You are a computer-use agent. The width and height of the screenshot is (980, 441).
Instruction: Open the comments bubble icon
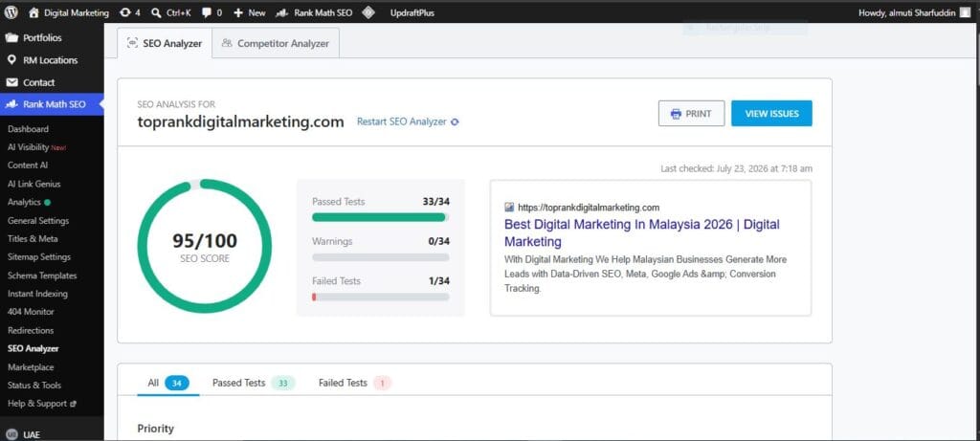[207, 12]
